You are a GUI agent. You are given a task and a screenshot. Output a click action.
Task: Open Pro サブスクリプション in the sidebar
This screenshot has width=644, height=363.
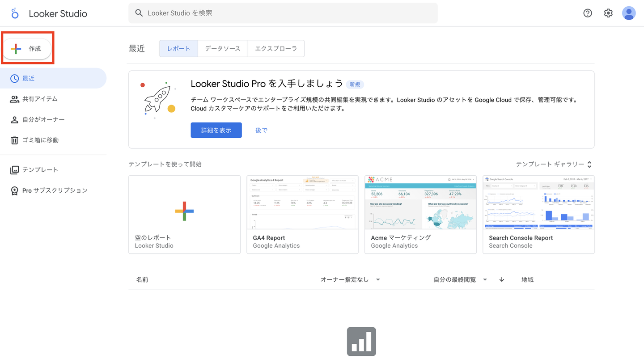53,190
